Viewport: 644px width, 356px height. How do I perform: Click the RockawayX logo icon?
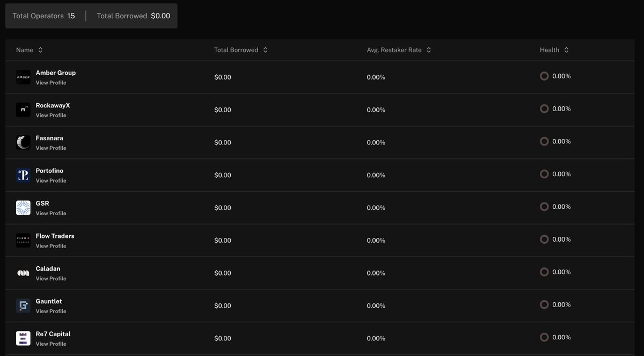23,110
